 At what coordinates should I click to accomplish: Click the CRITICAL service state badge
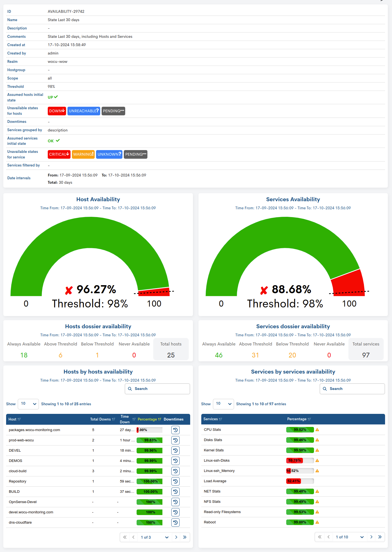tap(59, 154)
